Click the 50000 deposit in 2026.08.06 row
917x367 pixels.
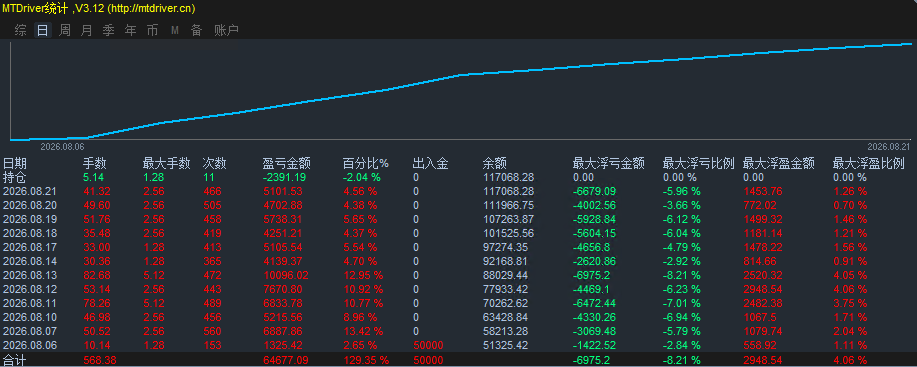428,345
